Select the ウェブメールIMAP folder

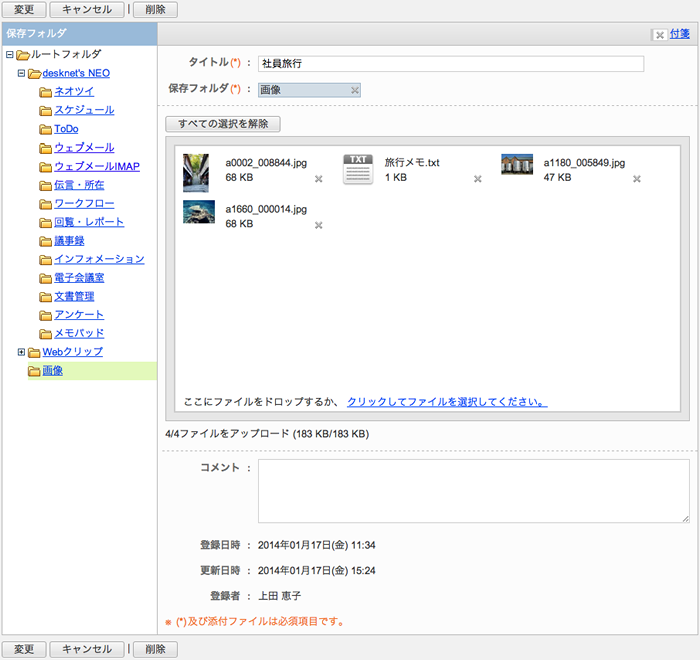pyautogui.click(x=97, y=166)
